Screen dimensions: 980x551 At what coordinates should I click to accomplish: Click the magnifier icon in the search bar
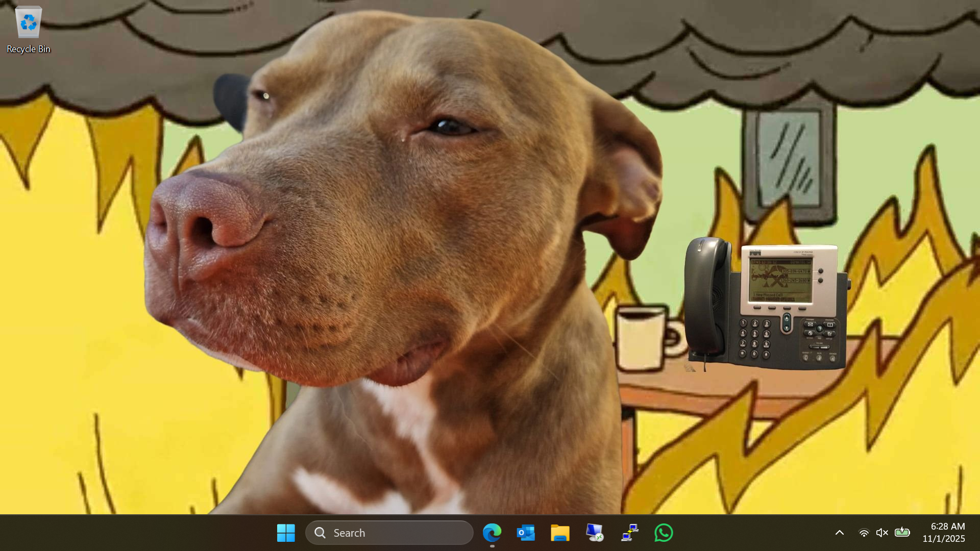(320, 532)
